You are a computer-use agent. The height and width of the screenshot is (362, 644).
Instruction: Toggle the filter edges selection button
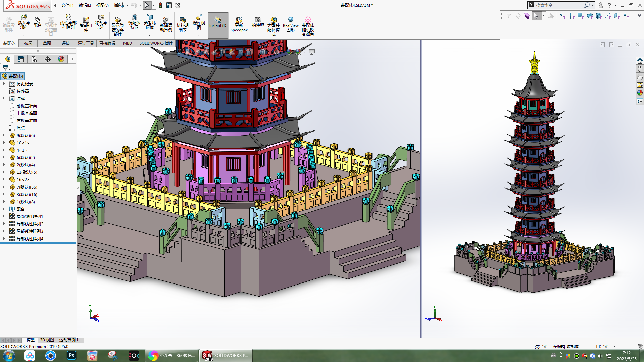[572, 16]
